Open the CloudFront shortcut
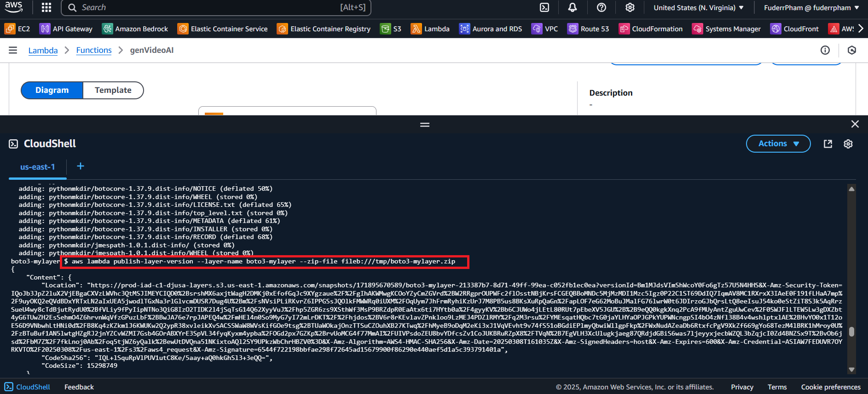The height and width of the screenshot is (394, 868). [x=795, y=29]
